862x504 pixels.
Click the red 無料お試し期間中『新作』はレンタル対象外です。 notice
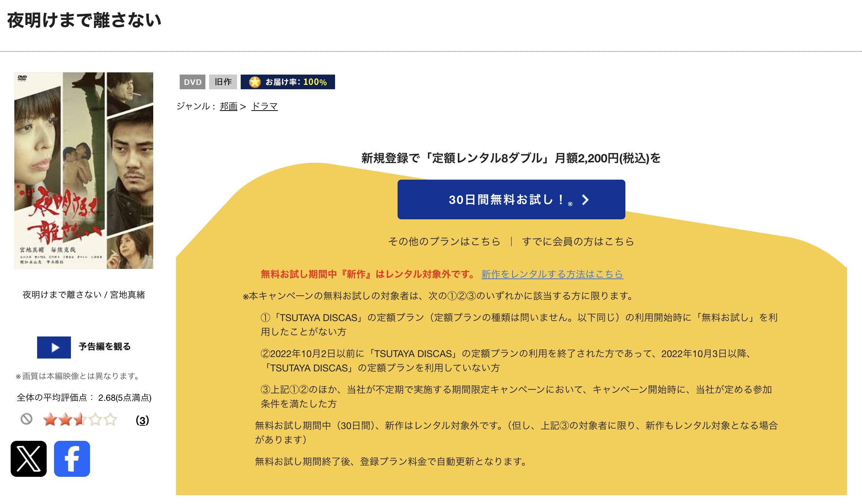click(368, 274)
